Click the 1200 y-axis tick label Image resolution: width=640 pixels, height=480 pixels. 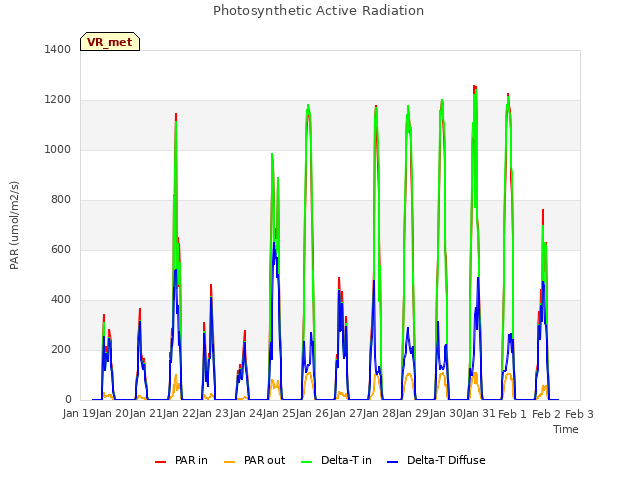[x=58, y=100]
